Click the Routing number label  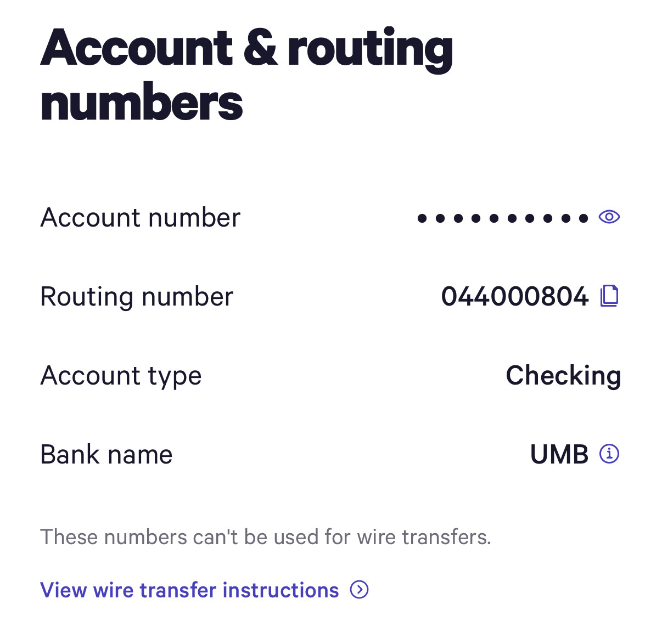tap(137, 297)
